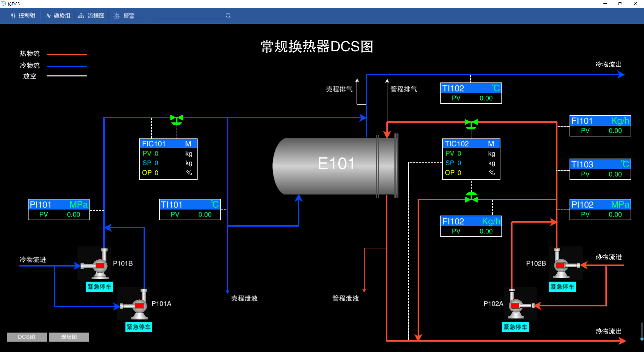
Task: Click pump P101A icon
Action: (x=134, y=304)
